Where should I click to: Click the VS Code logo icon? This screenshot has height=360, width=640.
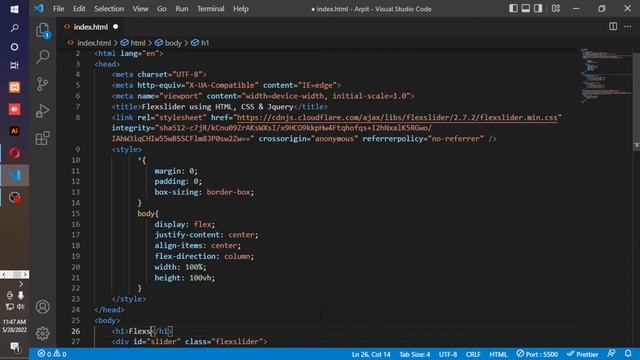point(39,8)
